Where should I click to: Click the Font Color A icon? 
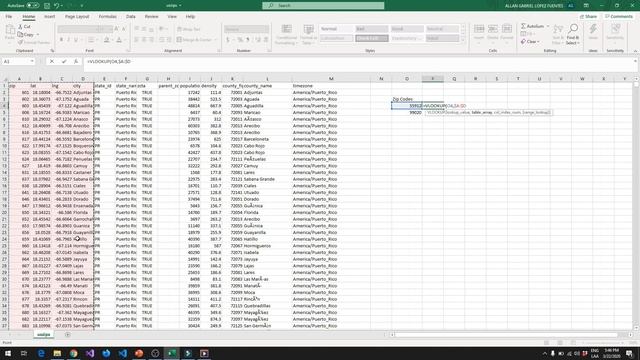(119, 40)
